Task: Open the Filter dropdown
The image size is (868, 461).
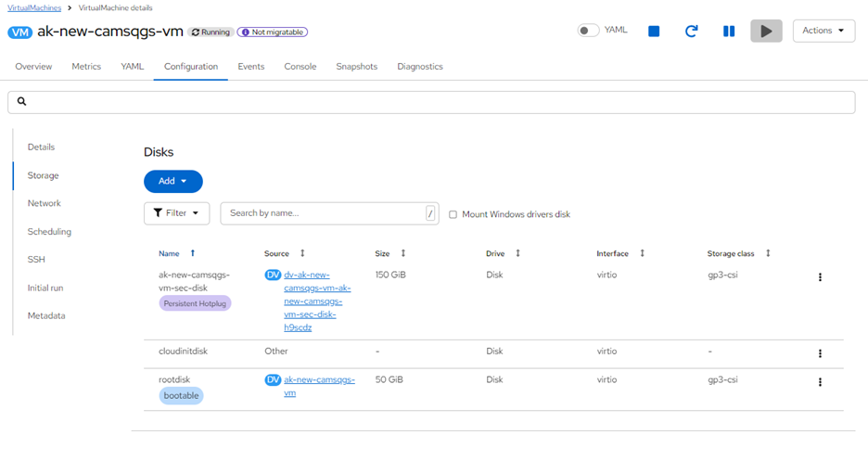Action: click(176, 213)
